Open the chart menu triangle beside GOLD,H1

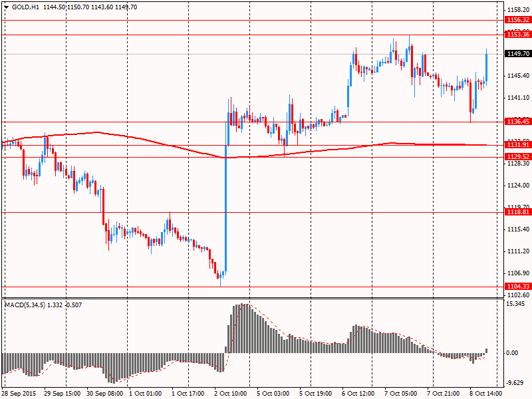point(6,7)
